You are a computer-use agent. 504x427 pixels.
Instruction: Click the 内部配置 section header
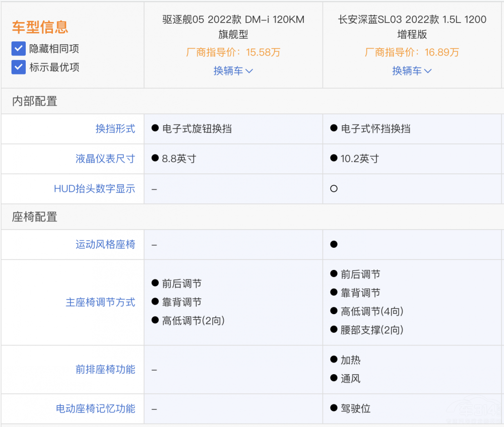(34, 101)
